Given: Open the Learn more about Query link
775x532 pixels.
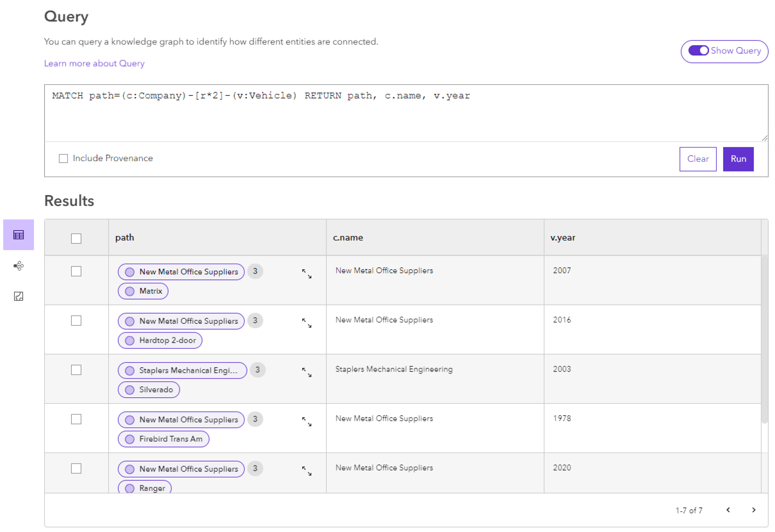Looking at the screenshot, I should click(94, 63).
